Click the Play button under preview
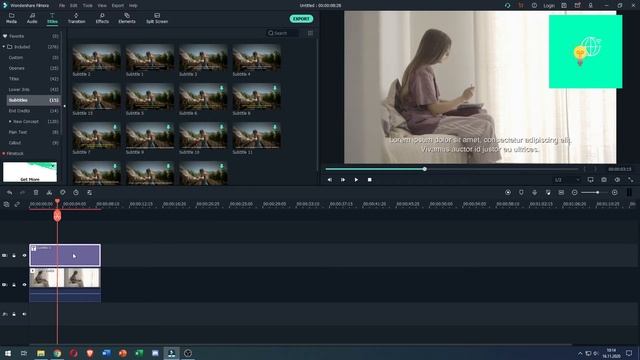This screenshot has width=640, height=360. pyautogui.click(x=356, y=180)
